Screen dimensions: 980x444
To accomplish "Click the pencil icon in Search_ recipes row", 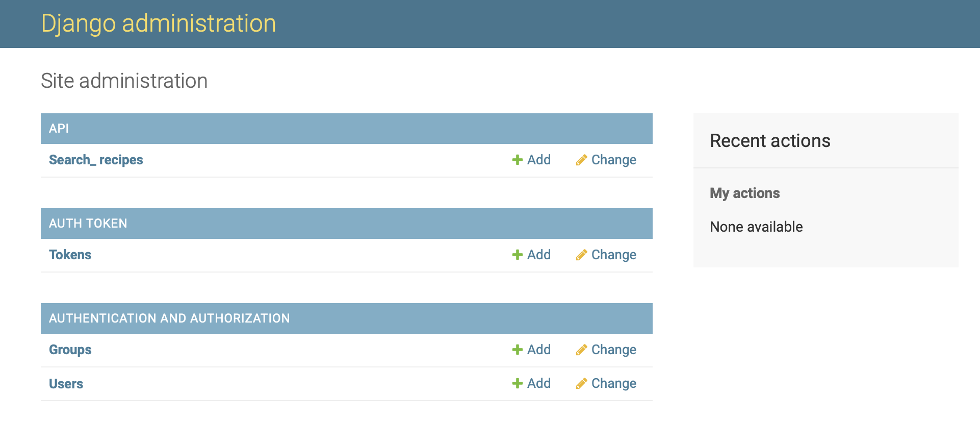I will (x=581, y=160).
